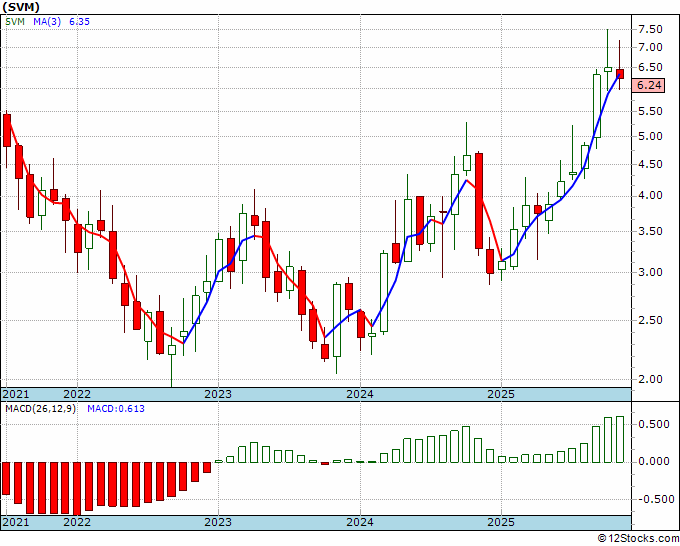This screenshot has width=680, height=546.
Task: Click 2025 on the MACD timeline
Action: click(x=501, y=522)
